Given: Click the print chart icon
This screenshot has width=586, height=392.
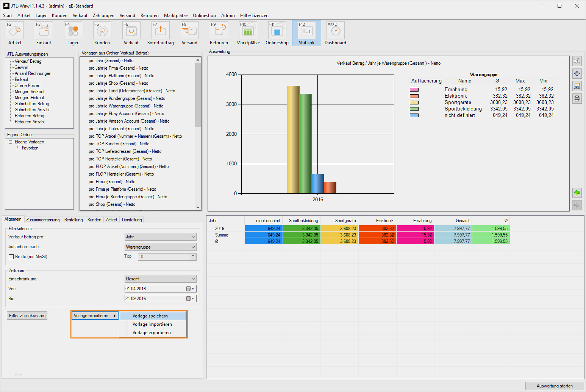Looking at the screenshot, I should pyautogui.click(x=577, y=99).
